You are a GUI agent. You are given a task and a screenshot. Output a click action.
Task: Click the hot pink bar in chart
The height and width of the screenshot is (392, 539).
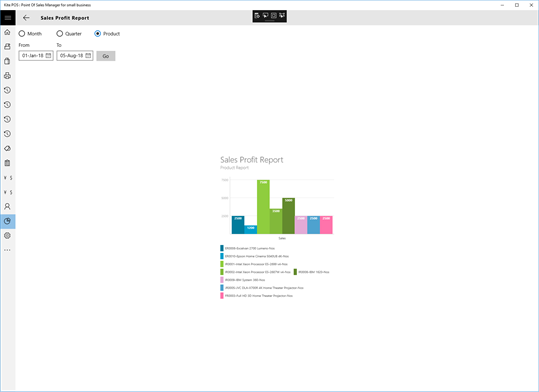(326, 225)
